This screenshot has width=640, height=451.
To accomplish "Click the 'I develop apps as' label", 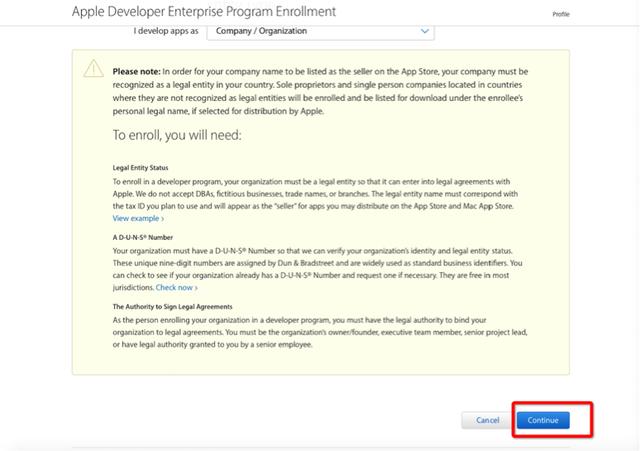I will [166, 31].
